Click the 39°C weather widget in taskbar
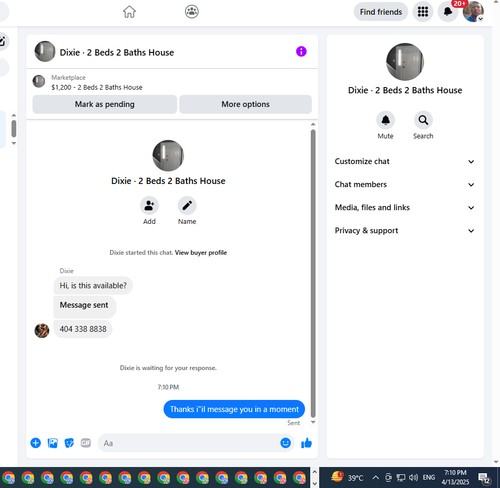Image resolution: width=500 pixels, height=488 pixels. [x=347, y=478]
